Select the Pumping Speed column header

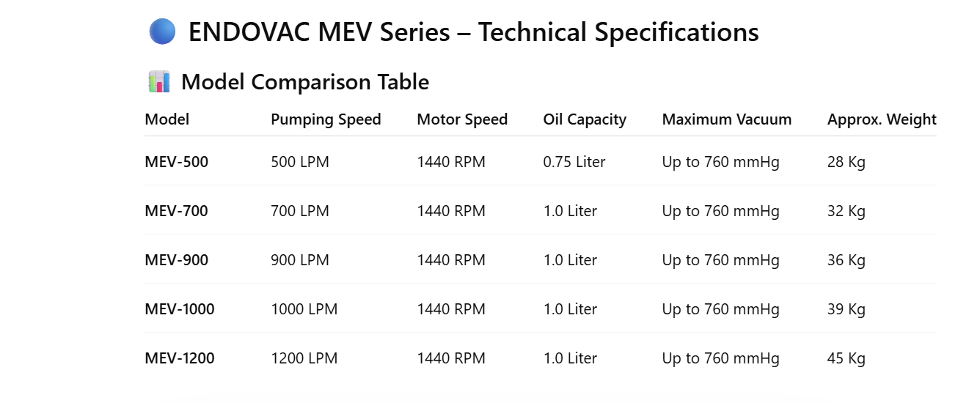click(x=326, y=119)
